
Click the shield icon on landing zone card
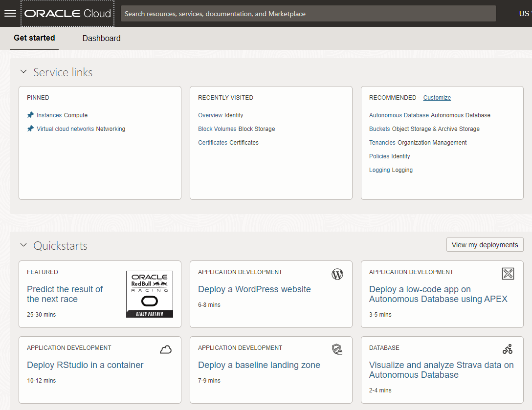tap(337, 349)
